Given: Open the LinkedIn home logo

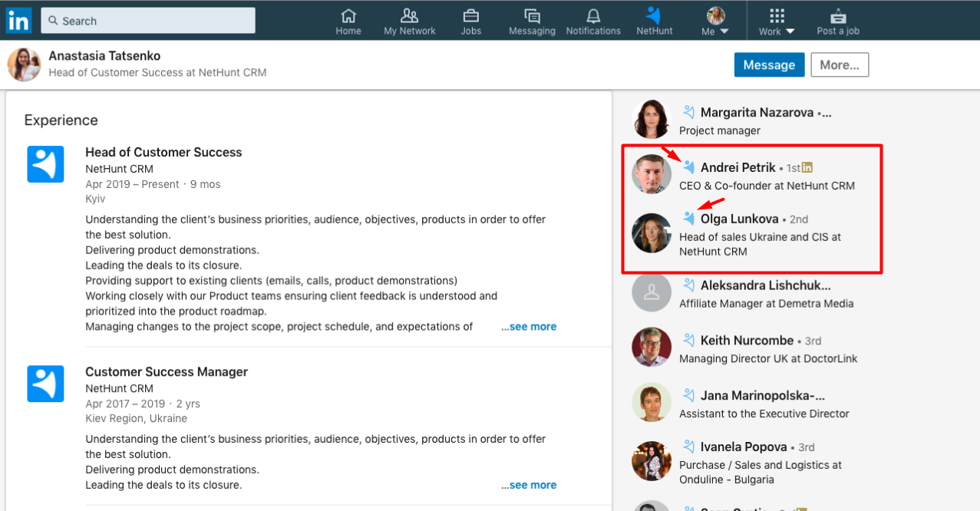Looking at the screenshot, I should coord(18,21).
